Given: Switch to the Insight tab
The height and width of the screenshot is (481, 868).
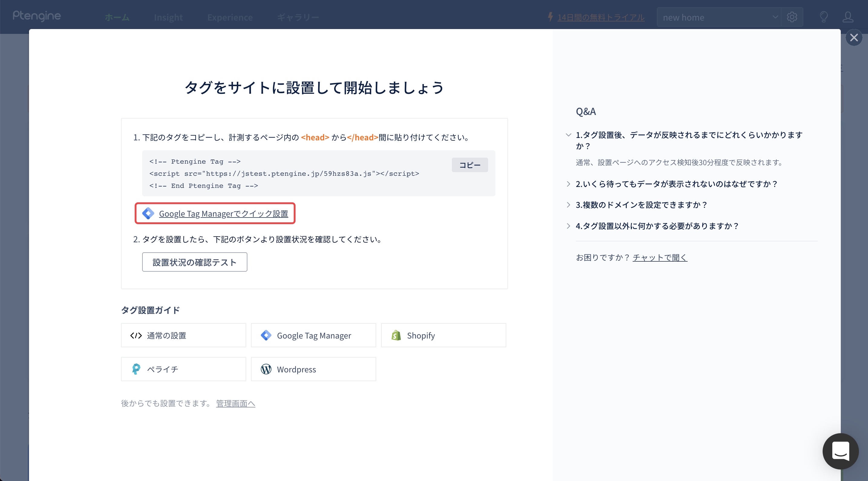Looking at the screenshot, I should coord(168,17).
